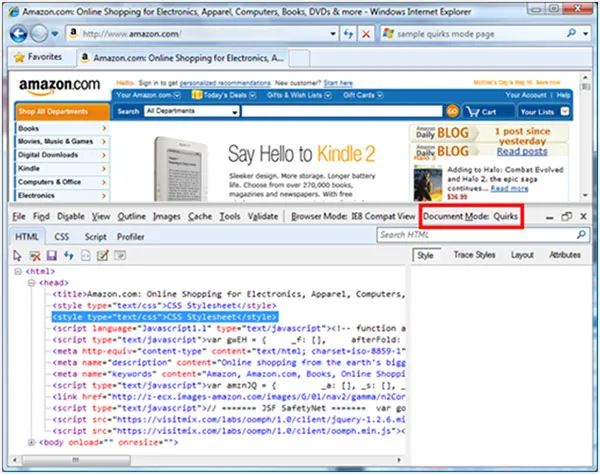Screen dimensions: 600x474
Task: Click the save HTML icon in developer tools
Action: point(52,256)
